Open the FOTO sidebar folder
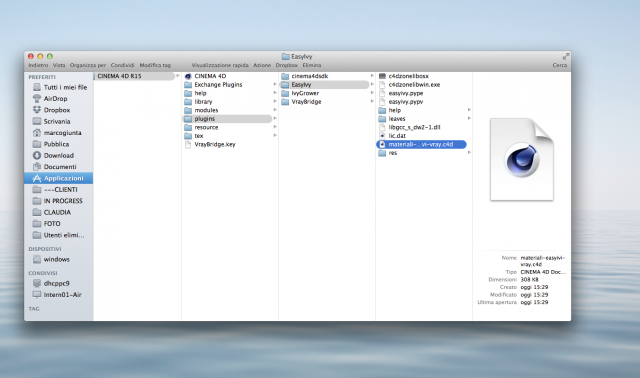640x378 pixels. point(47,224)
